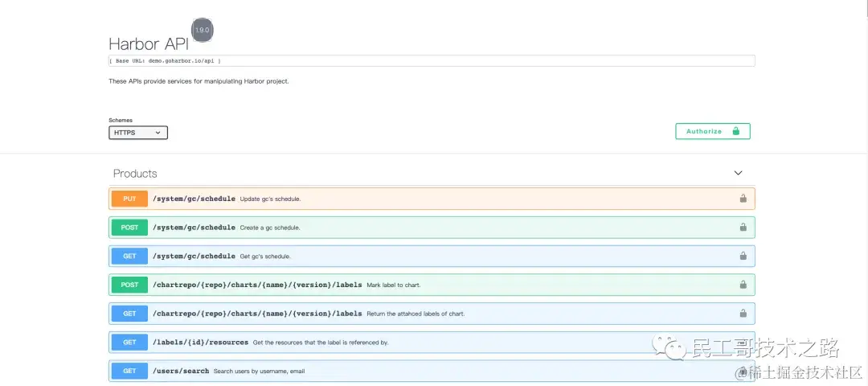Click the Schemes label

[120, 120]
